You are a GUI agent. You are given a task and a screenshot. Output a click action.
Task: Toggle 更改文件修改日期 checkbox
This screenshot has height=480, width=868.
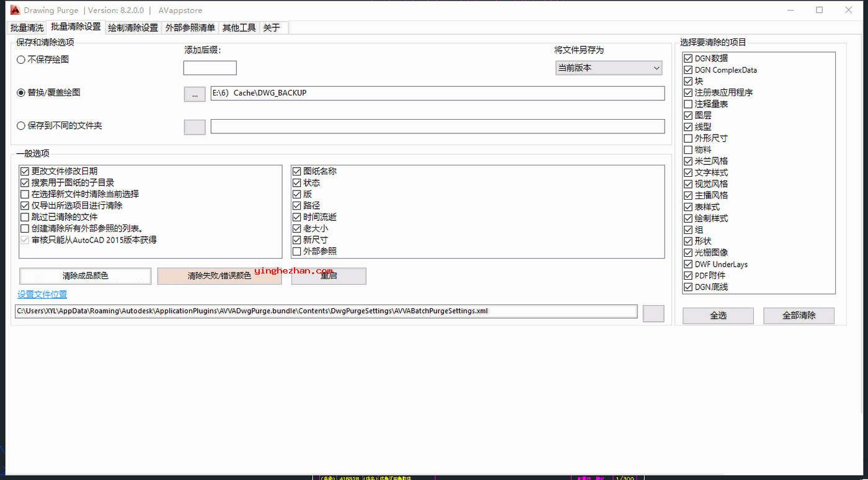[x=25, y=171]
